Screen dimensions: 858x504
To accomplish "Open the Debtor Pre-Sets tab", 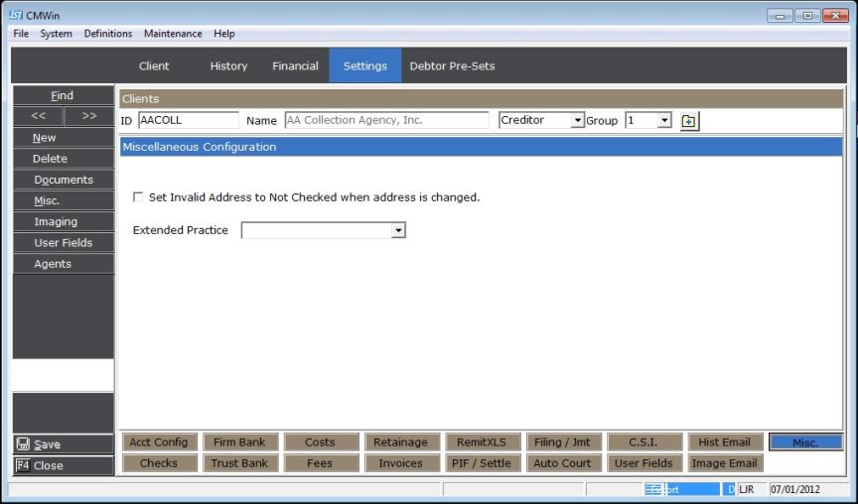I will point(452,66).
